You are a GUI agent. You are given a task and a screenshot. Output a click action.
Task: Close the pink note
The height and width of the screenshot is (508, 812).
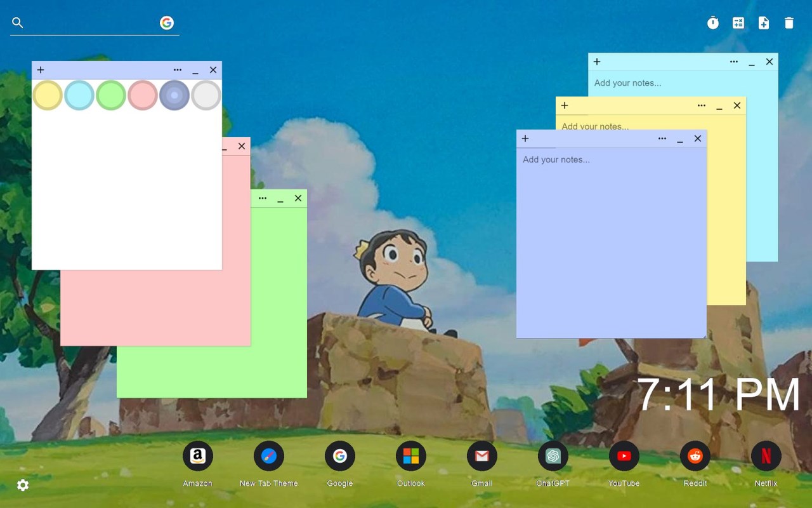(x=242, y=146)
